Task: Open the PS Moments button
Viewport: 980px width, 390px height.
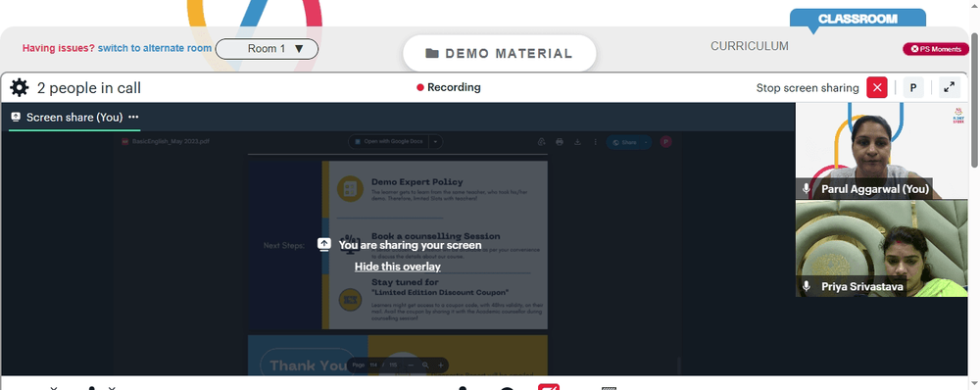Action: point(936,49)
